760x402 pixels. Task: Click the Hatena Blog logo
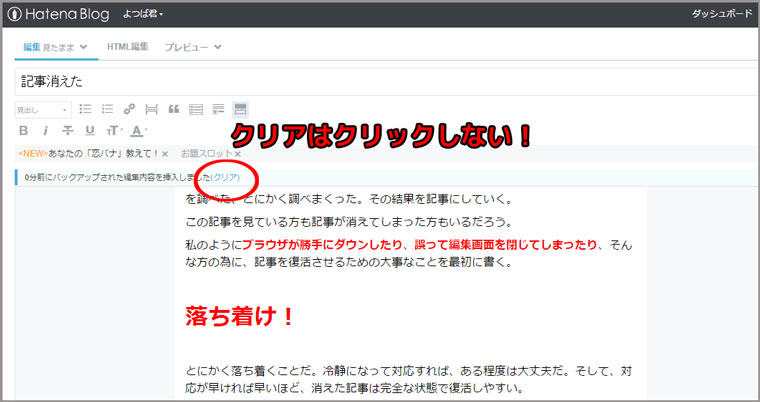coord(58,14)
